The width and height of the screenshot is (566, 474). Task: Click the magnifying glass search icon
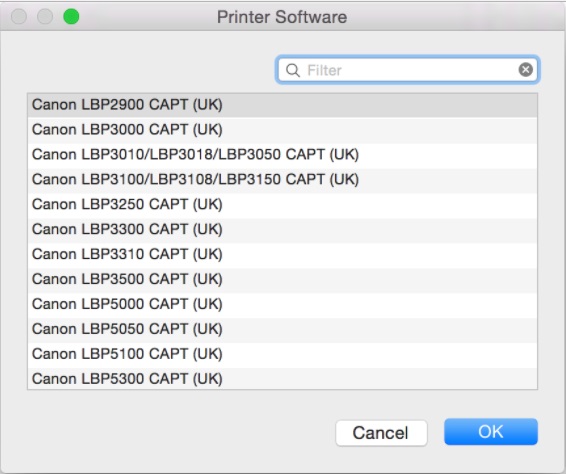[292, 70]
